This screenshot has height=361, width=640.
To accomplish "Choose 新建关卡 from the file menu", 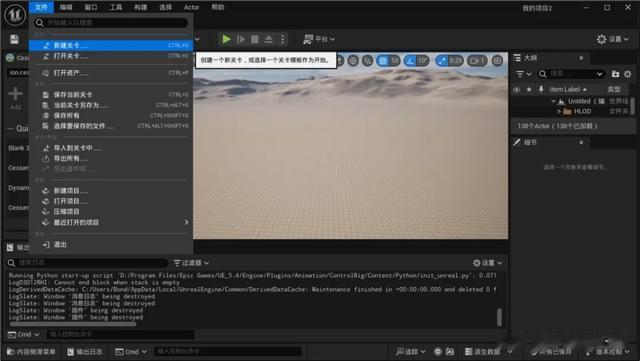I will pos(111,45).
